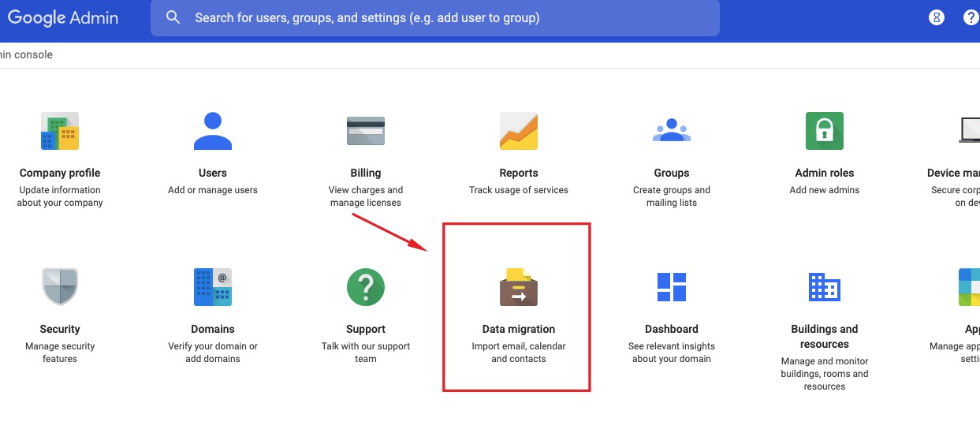The height and width of the screenshot is (433, 980).
Task: Click the Domains label
Action: pos(213,329)
